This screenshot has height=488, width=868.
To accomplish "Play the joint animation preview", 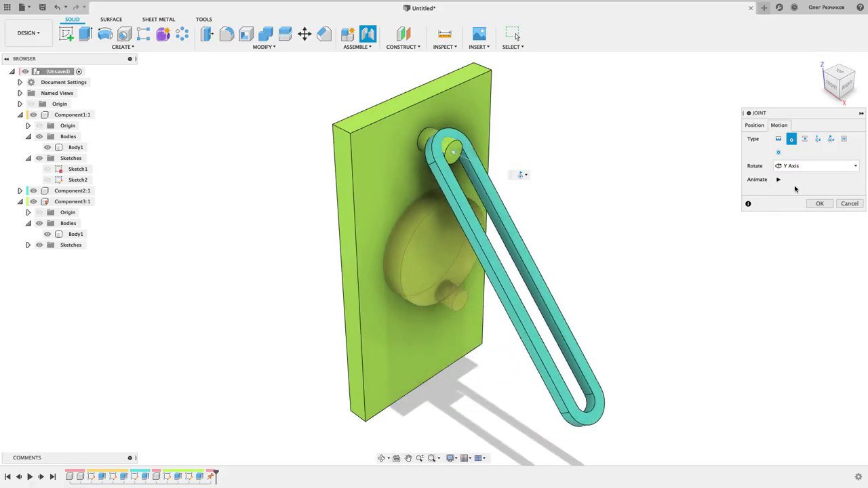I will click(778, 180).
